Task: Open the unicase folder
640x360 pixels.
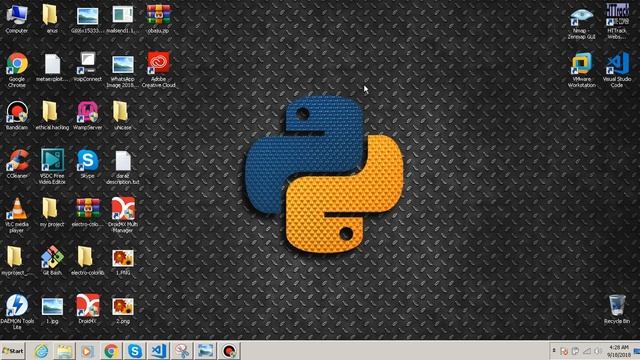Action: [122, 116]
